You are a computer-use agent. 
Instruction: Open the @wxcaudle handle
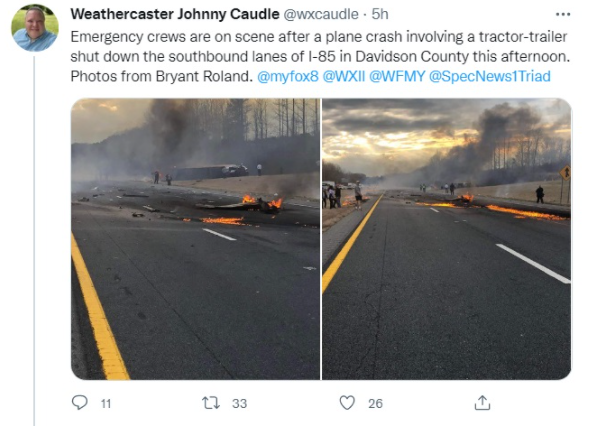(x=321, y=15)
